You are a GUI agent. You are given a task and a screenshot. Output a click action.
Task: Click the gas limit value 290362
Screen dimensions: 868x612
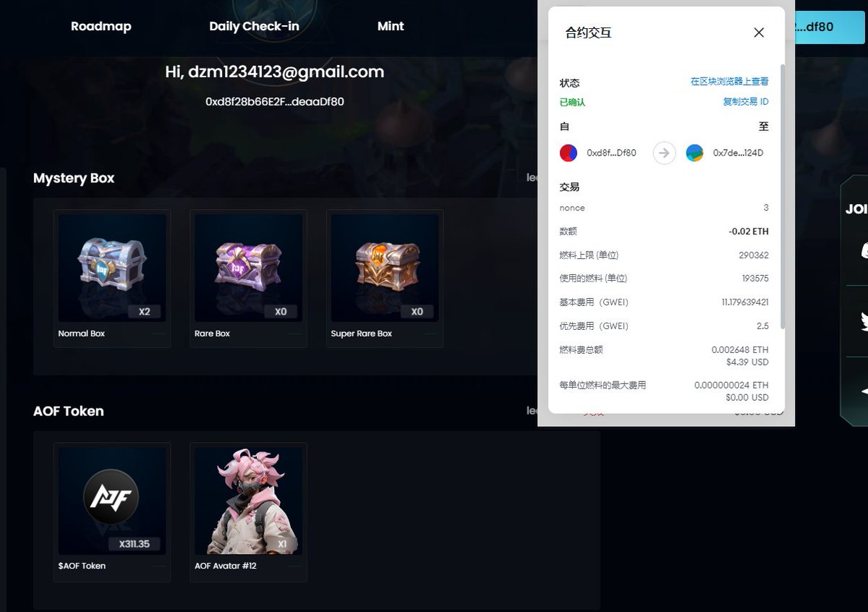coord(753,255)
